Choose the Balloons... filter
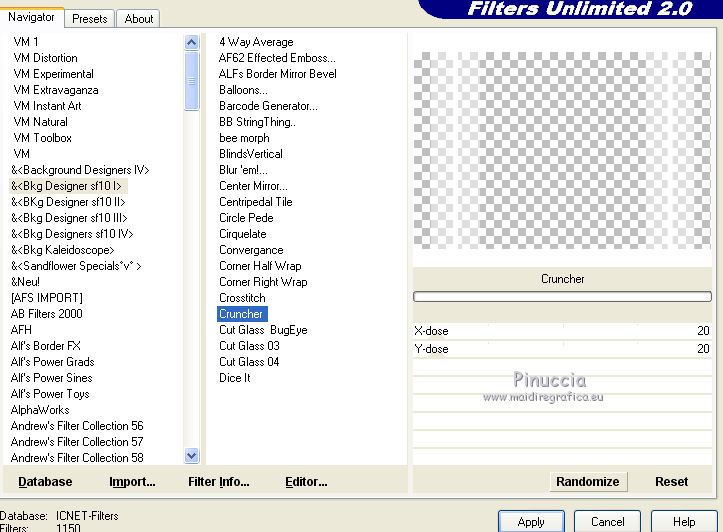The height and width of the screenshot is (532, 723). click(243, 90)
